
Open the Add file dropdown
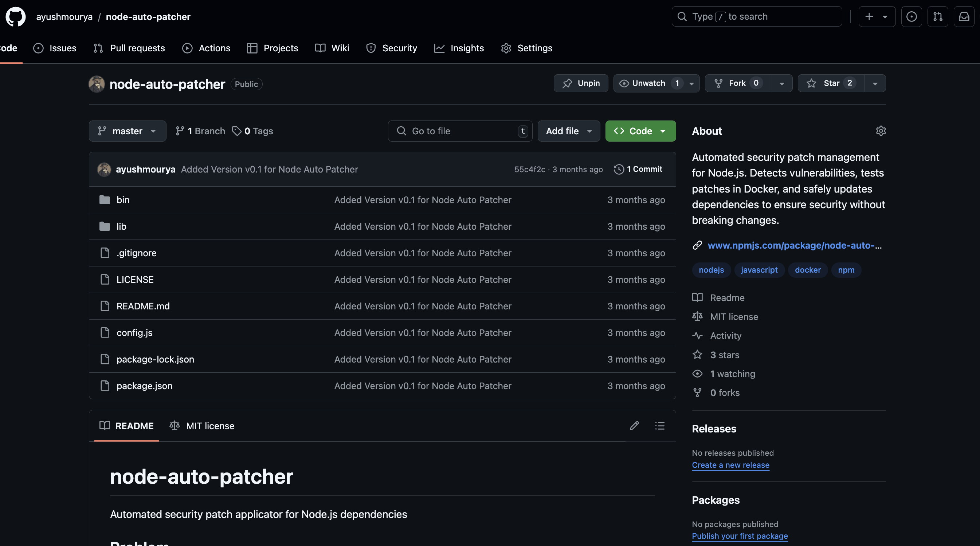coord(568,131)
